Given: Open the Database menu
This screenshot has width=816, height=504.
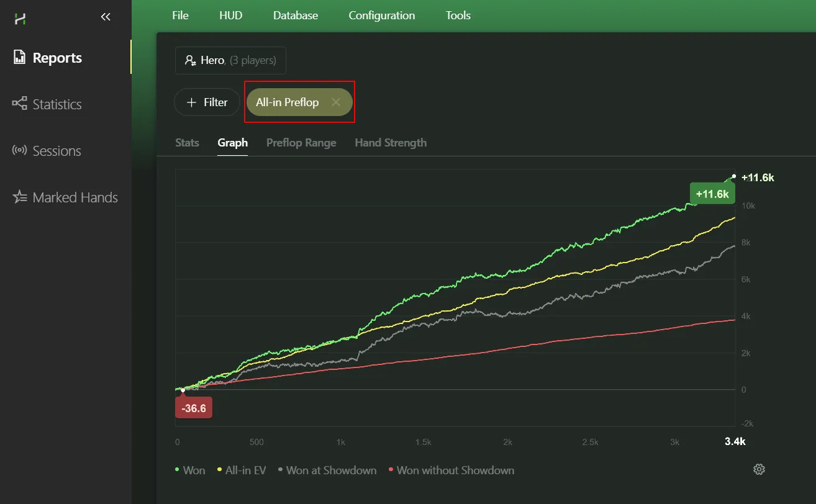Looking at the screenshot, I should (296, 16).
